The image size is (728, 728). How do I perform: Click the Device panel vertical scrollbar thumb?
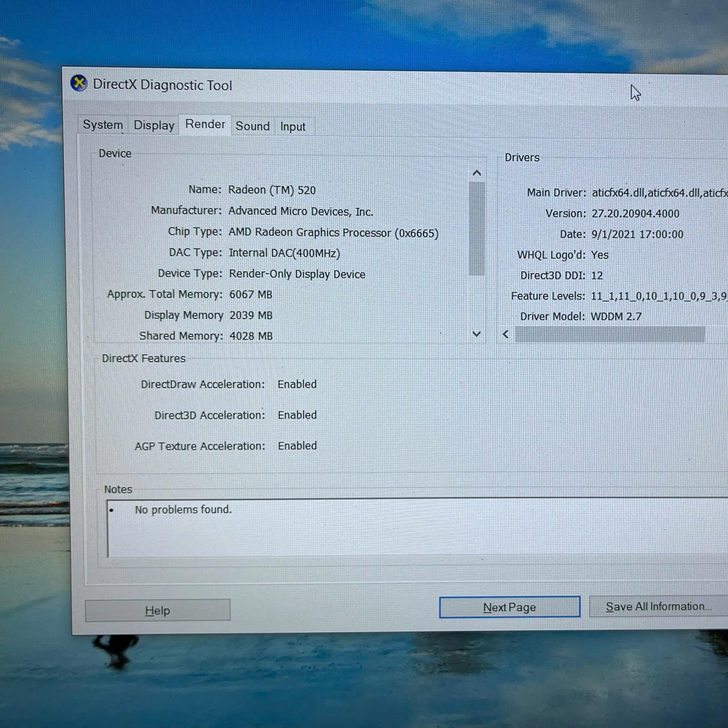477,229
